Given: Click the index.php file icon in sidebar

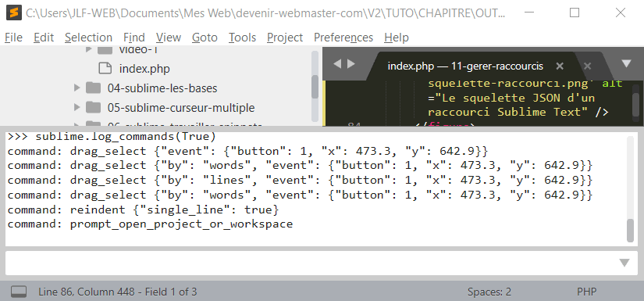Looking at the screenshot, I should [105, 68].
